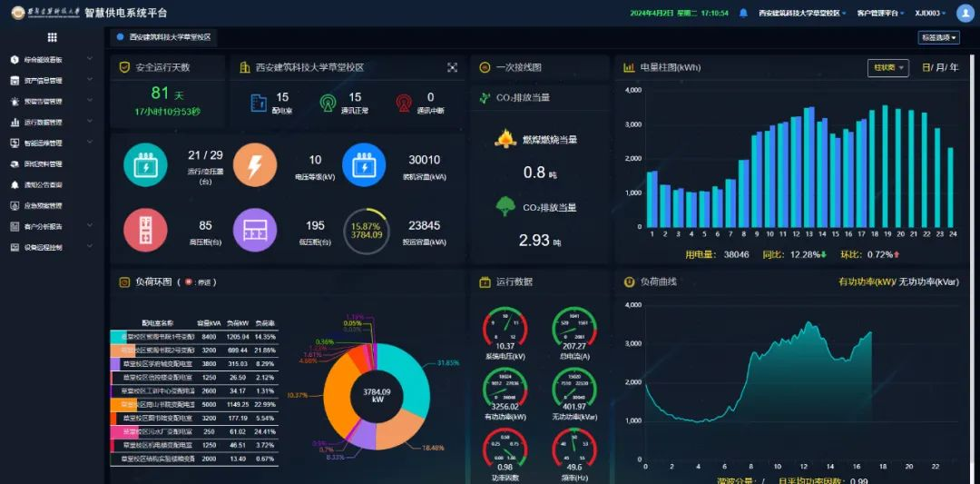The image size is (980, 484).
Task: Click the notification bell icon in header
Action: coord(743,14)
